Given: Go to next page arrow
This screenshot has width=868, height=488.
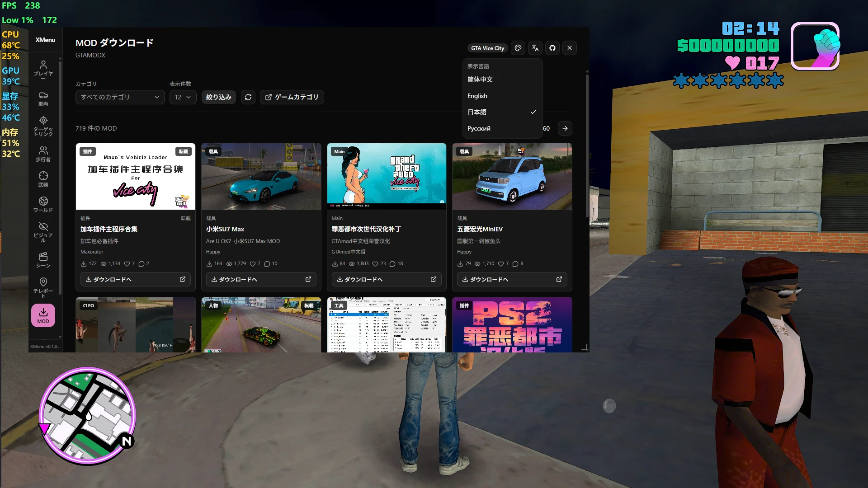Looking at the screenshot, I should pos(565,128).
